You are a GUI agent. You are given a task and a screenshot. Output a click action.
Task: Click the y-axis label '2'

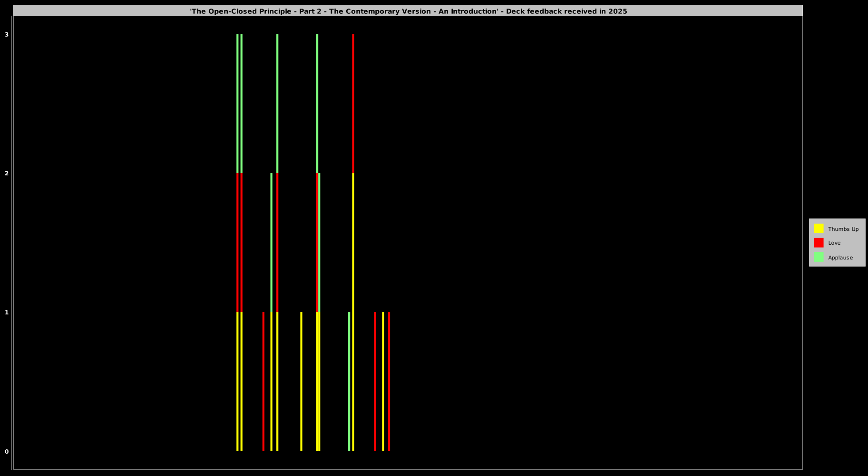[x=7, y=173]
